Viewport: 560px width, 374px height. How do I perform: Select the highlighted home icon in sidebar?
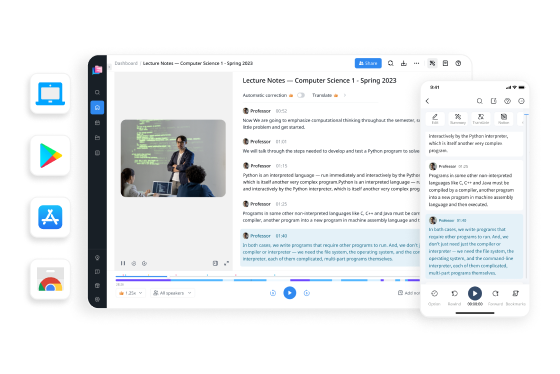pyautogui.click(x=97, y=108)
